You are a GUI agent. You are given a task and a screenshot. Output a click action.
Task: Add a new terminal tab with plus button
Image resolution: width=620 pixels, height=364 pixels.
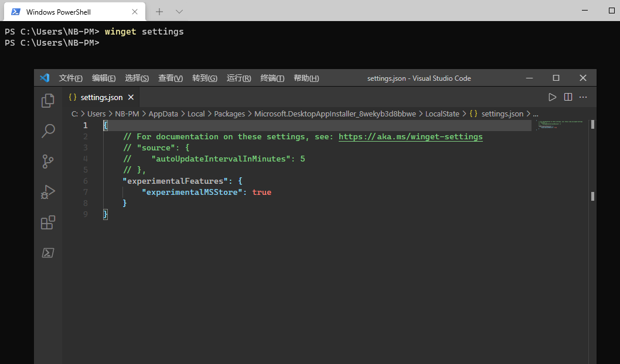click(159, 12)
